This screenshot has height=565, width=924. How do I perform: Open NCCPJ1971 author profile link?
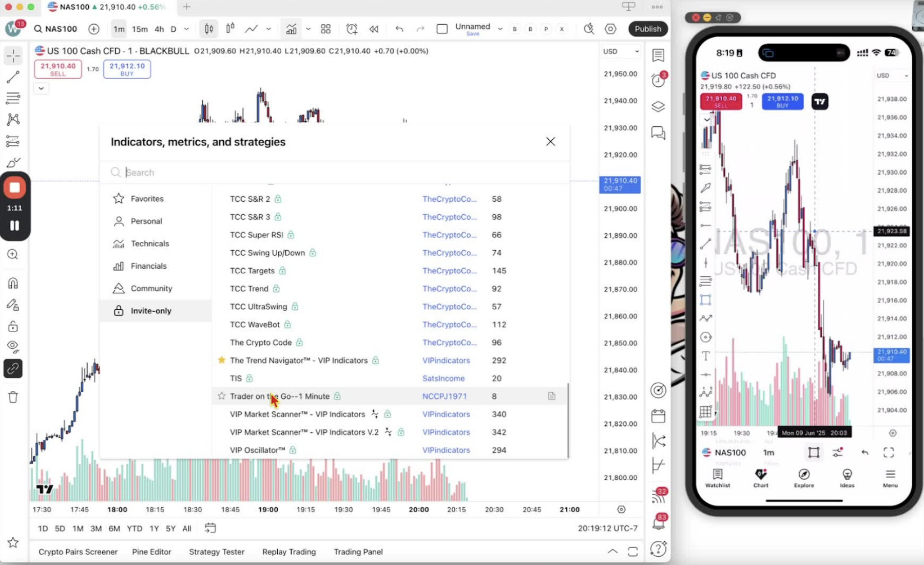pyautogui.click(x=445, y=396)
